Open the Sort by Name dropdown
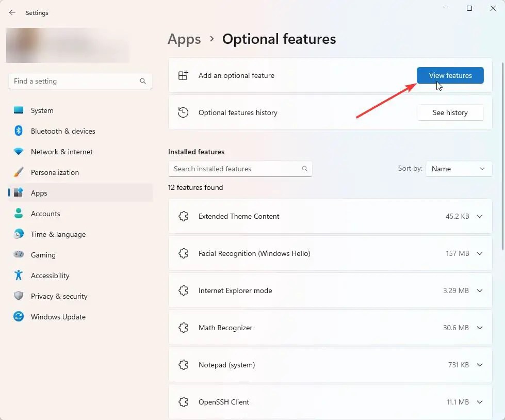The height and width of the screenshot is (420, 505). 459,169
